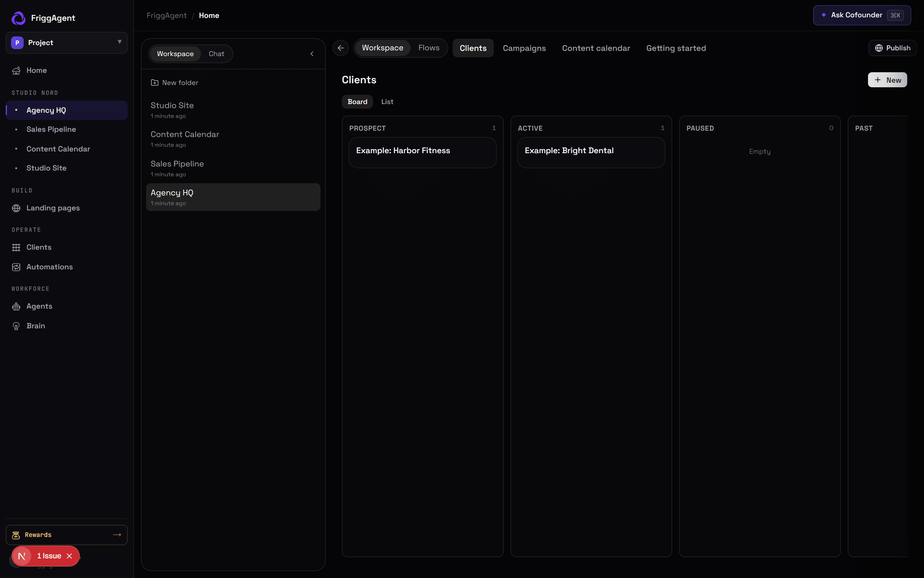
Task: Switch to the Campaigns tab
Action: (x=524, y=48)
